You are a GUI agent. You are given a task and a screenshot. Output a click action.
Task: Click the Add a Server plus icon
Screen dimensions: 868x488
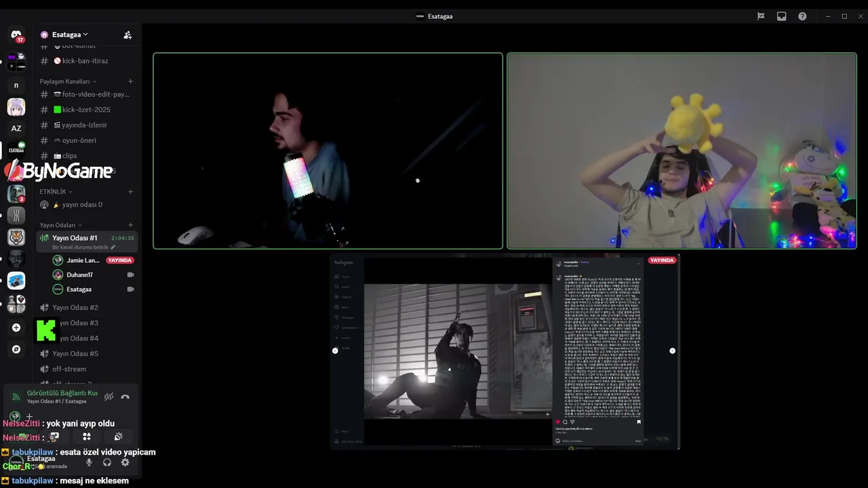pyautogui.click(x=16, y=327)
